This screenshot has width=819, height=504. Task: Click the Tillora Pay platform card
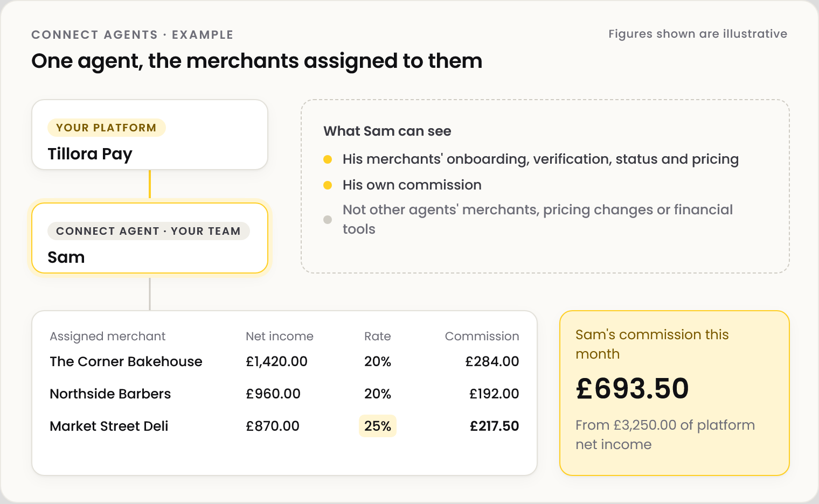click(150, 135)
